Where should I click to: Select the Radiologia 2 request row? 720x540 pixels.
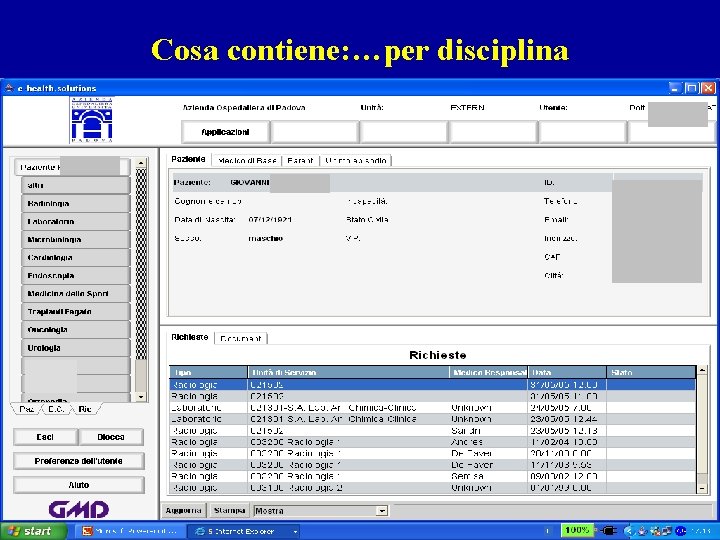(433, 488)
